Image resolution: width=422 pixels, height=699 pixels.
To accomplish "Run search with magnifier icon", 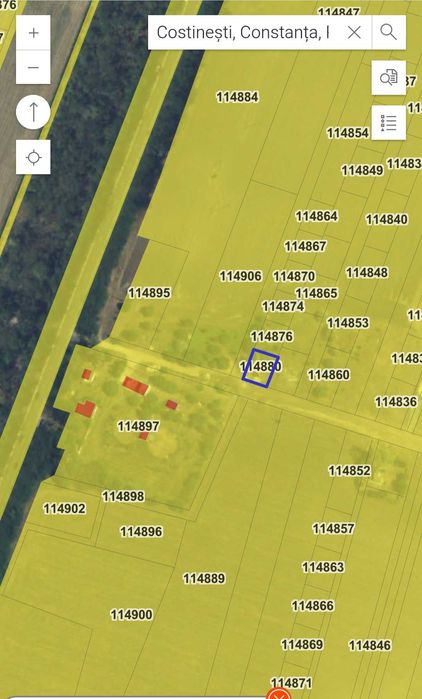I will pos(389,32).
